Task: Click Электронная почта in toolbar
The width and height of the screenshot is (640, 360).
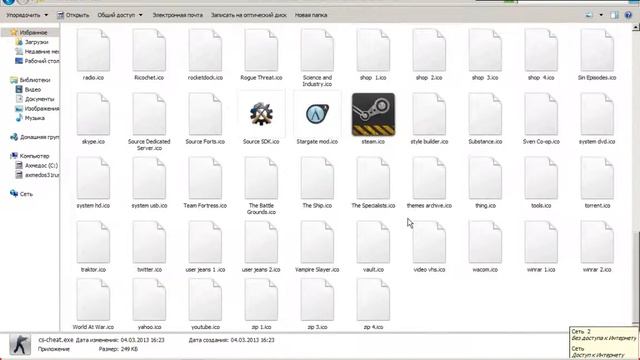Action: point(178,15)
